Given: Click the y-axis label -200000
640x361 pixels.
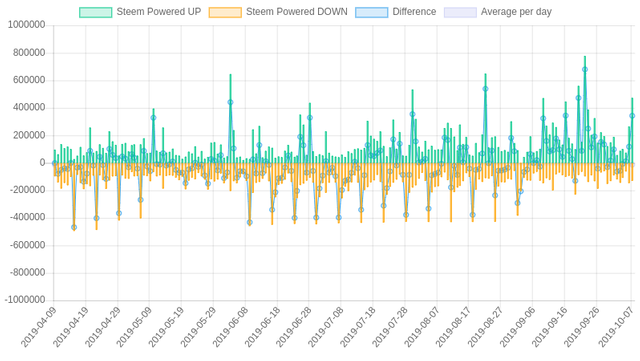Looking at the screenshot, I should click(27, 190).
